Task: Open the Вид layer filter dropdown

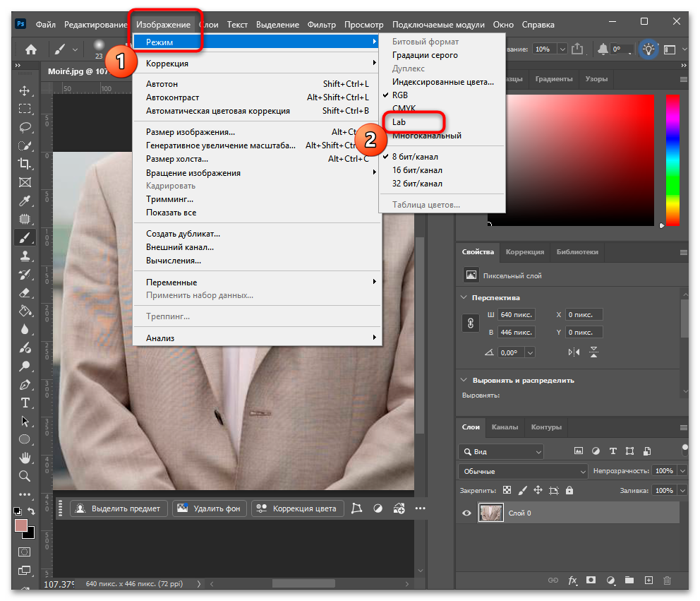Action: (501, 452)
